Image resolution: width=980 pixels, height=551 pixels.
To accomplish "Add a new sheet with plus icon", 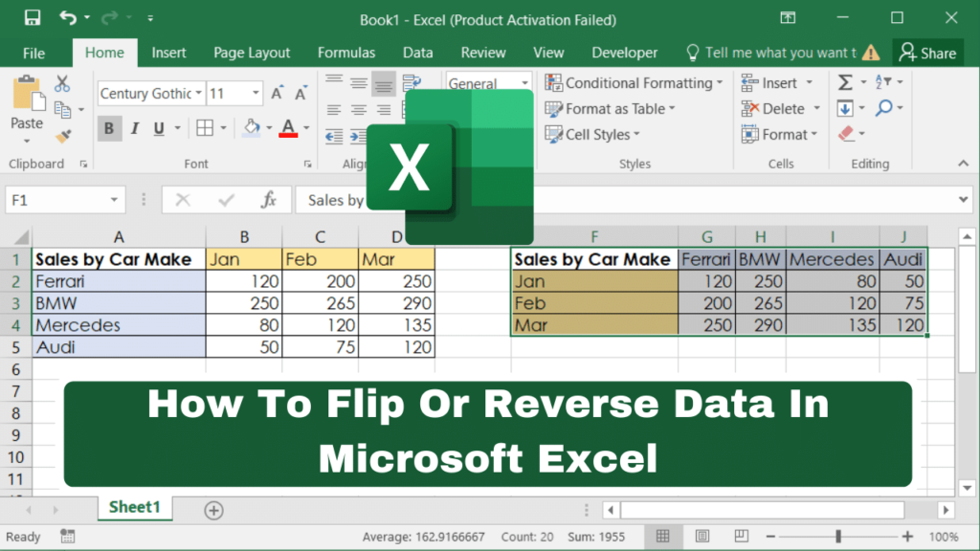I will 213,509.
